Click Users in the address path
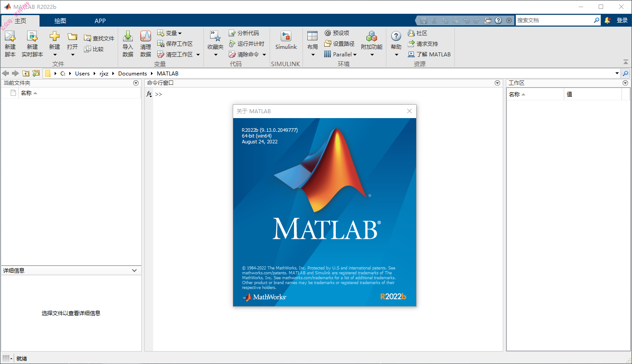Screen dimensions: 632x364 (x=82, y=74)
